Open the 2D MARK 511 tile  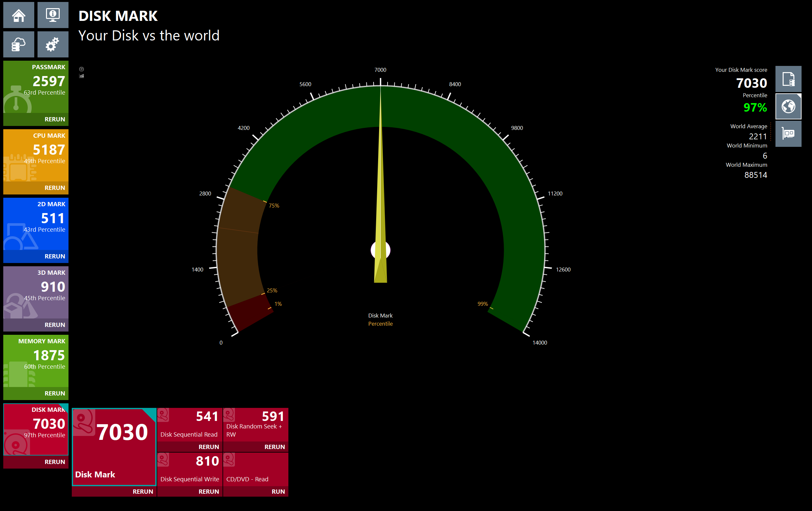pyautogui.click(x=36, y=224)
